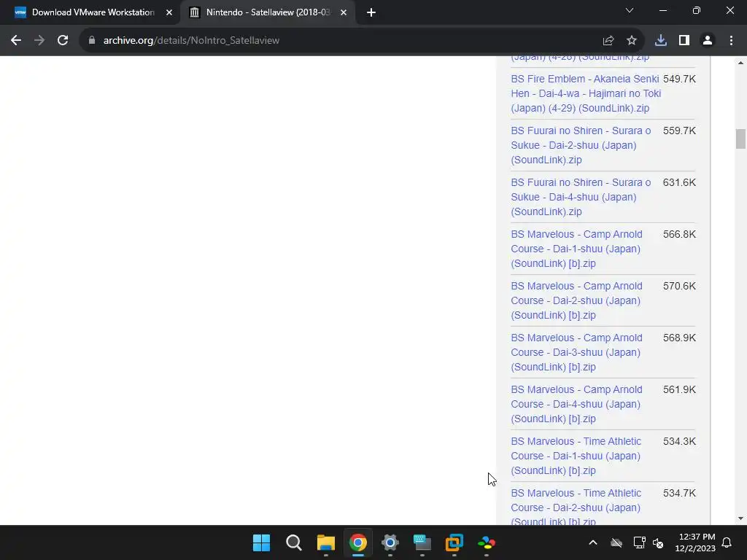
Task: Click the 631.6K file size text
Action: pos(679,183)
